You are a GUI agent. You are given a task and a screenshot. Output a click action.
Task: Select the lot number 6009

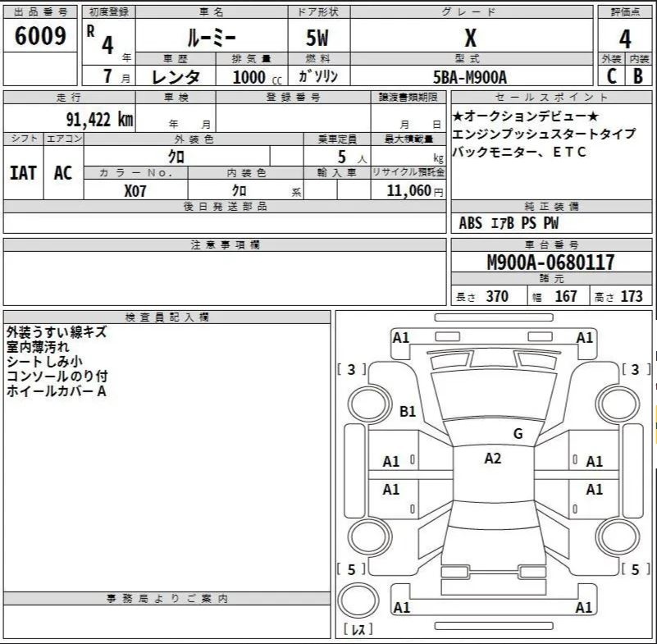pyautogui.click(x=40, y=38)
